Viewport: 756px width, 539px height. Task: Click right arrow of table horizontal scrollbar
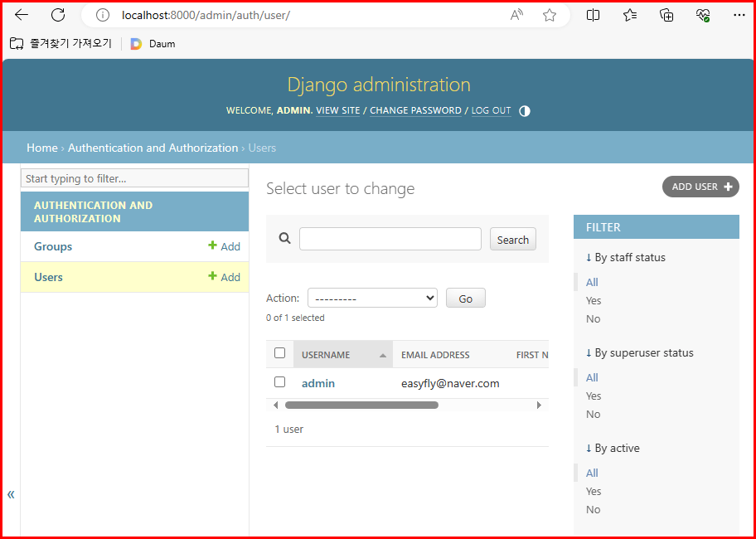coord(539,405)
